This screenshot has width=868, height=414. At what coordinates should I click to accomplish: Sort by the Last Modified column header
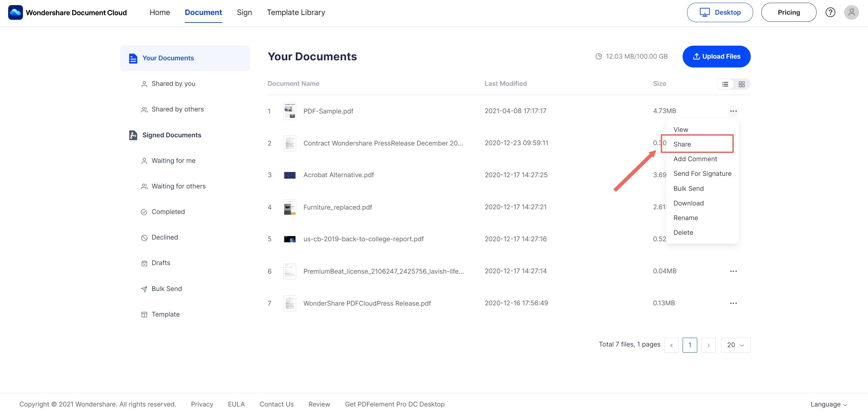506,84
